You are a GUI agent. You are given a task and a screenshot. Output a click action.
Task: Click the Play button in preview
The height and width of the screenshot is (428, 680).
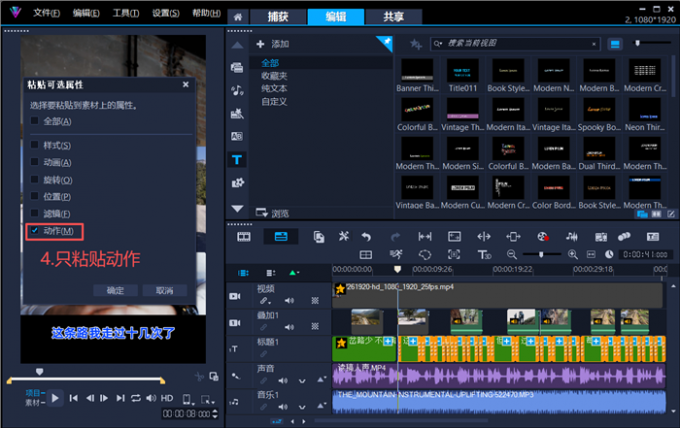55,398
